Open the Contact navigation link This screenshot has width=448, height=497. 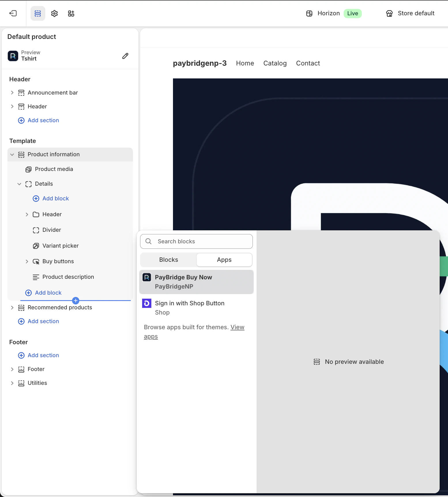[x=308, y=63]
